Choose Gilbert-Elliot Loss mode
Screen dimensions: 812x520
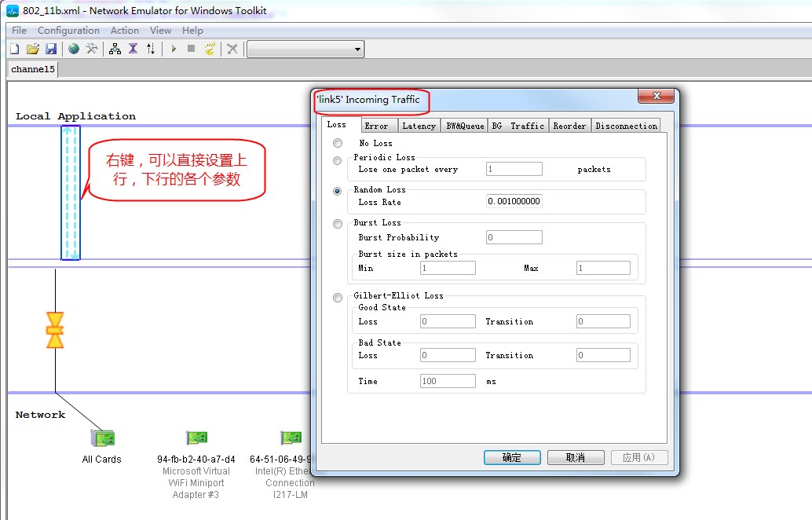point(337,297)
